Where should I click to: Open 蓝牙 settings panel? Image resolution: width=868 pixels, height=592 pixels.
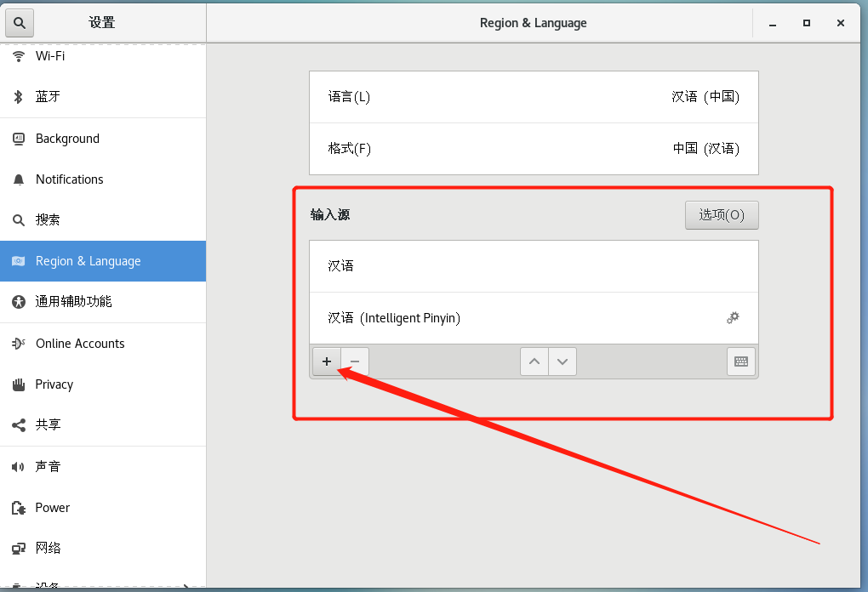[103, 97]
